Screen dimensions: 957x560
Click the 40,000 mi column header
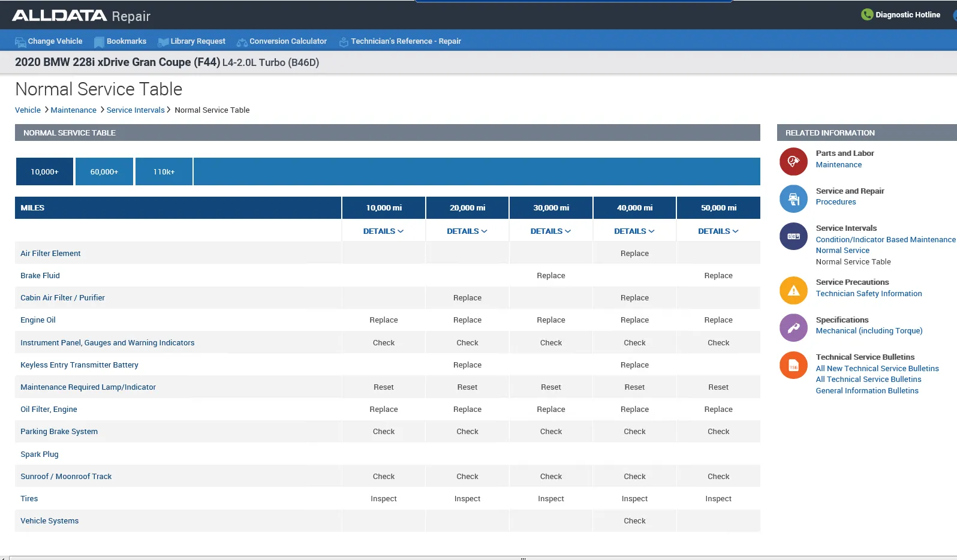[634, 207]
